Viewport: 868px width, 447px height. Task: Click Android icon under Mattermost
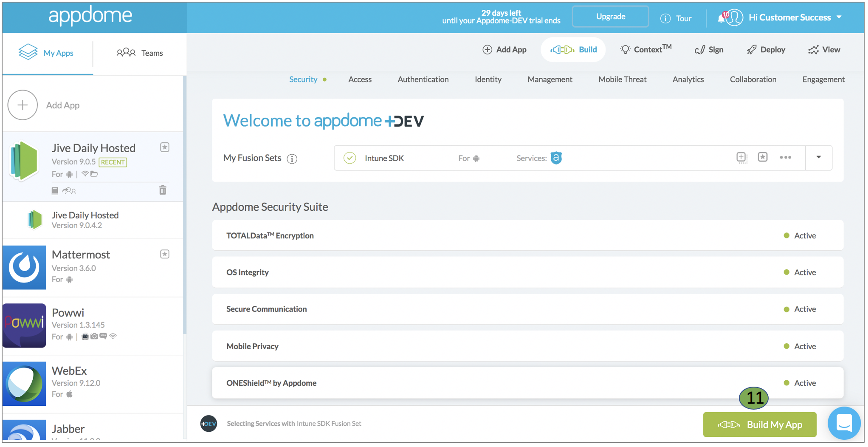pos(69,280)
